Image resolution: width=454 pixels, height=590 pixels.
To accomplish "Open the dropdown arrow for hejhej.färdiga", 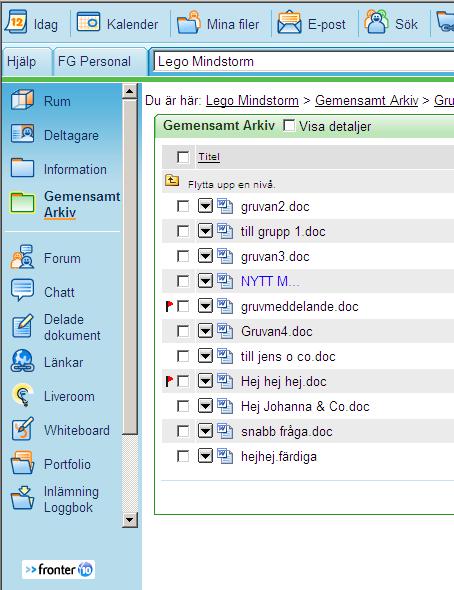I will click(x=205, y=456).
